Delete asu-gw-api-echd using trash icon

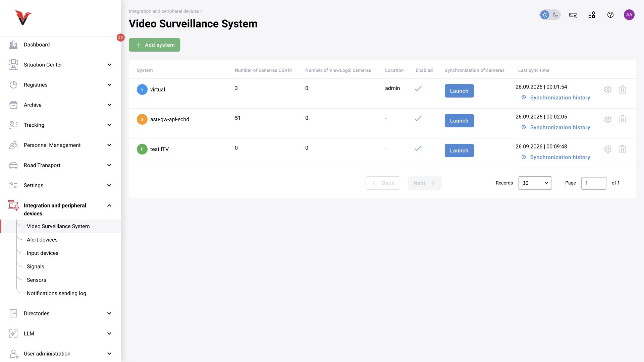pyautogui.click(x=622, y=119)
